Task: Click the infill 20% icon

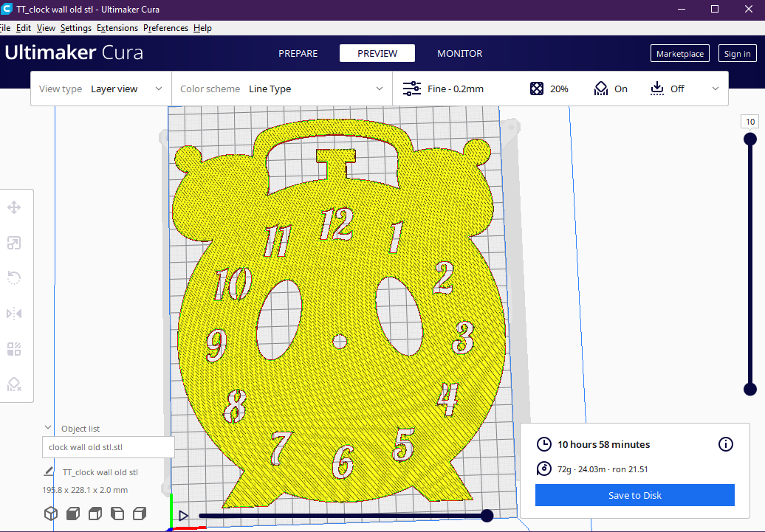Action: 537,89
